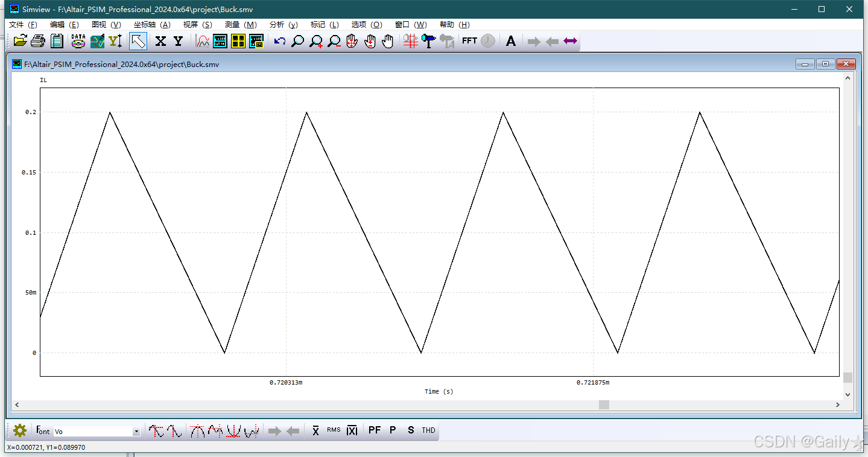Select the hand with four-way arrows

[352, 41]
